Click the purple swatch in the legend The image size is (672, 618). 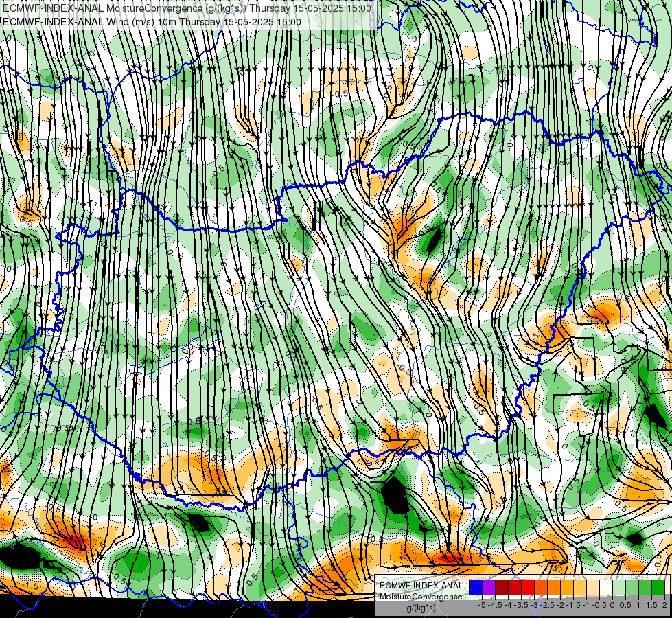tap(489, 588)
